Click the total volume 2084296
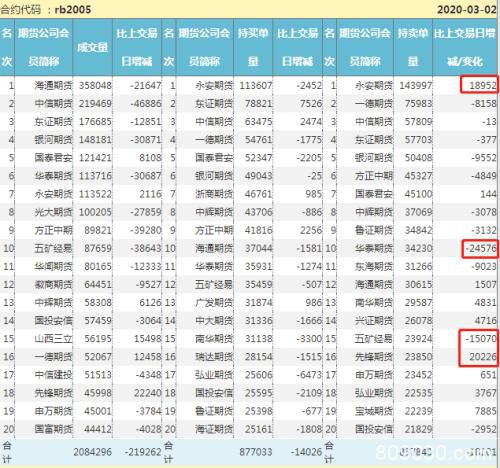 [93, 452]
